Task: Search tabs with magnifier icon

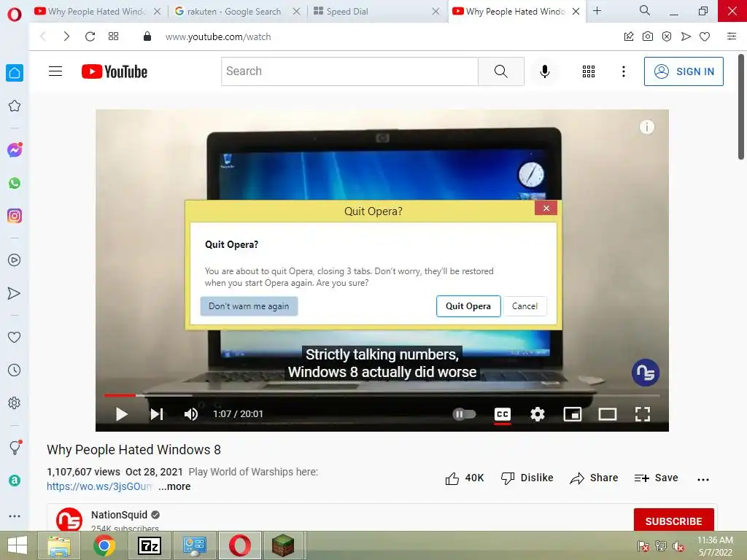Action: coord(645,10)
